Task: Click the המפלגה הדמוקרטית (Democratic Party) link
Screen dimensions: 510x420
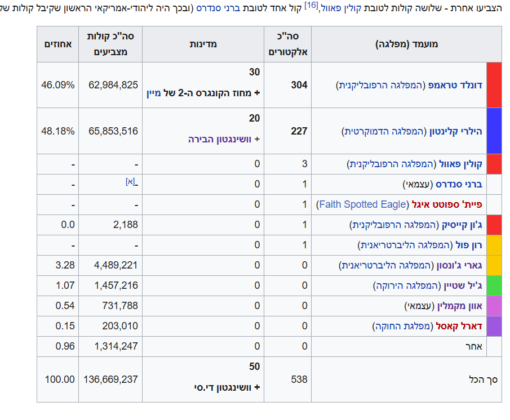Action: [x=383, y=131]
